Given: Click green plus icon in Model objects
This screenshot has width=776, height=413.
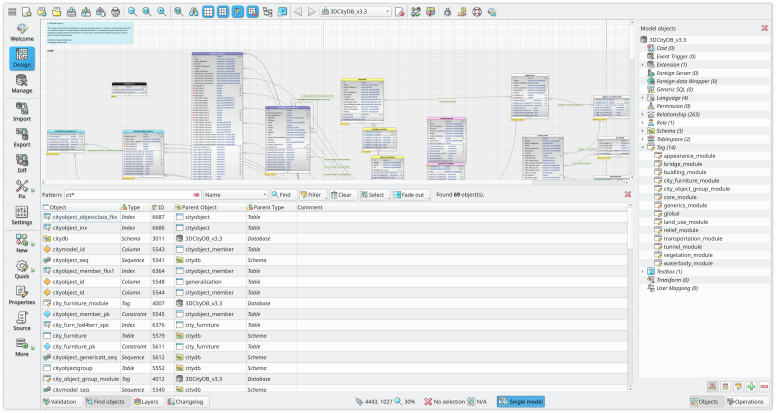Looking at the screenshot, I should pyautogui.click(x=751, y=386).
